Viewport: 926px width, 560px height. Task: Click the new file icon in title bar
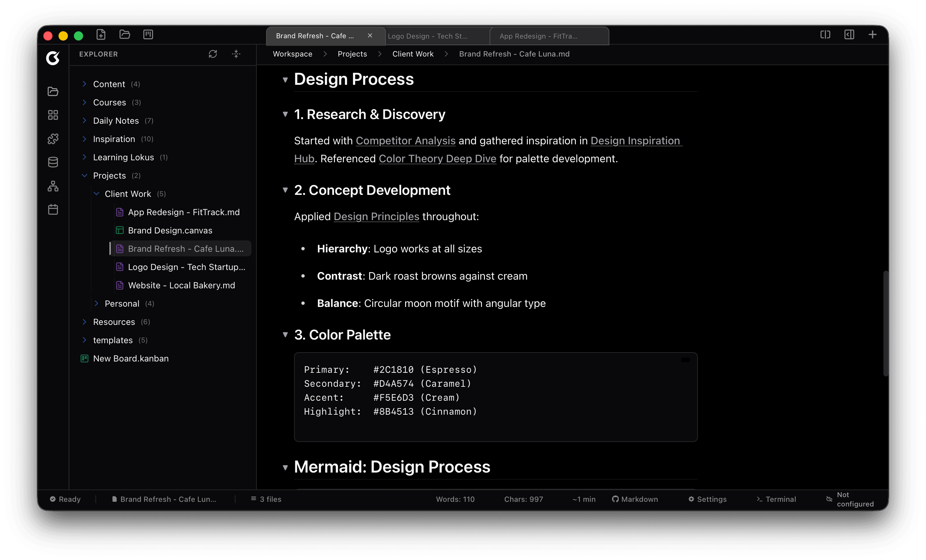[101, 35]
